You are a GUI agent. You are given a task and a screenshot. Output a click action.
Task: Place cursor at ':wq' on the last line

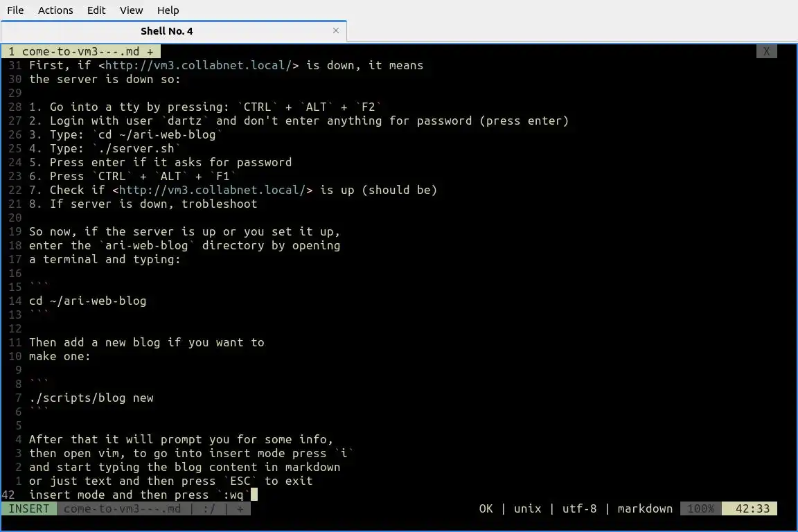(233, 495)
